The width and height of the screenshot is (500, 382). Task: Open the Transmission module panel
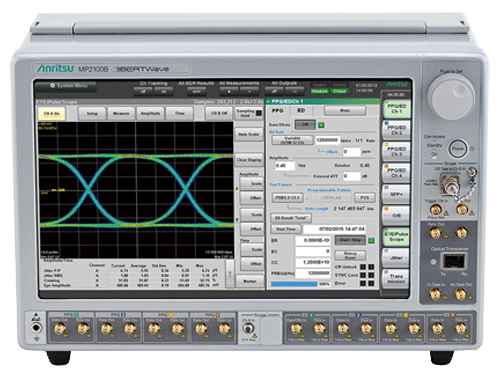396,279
